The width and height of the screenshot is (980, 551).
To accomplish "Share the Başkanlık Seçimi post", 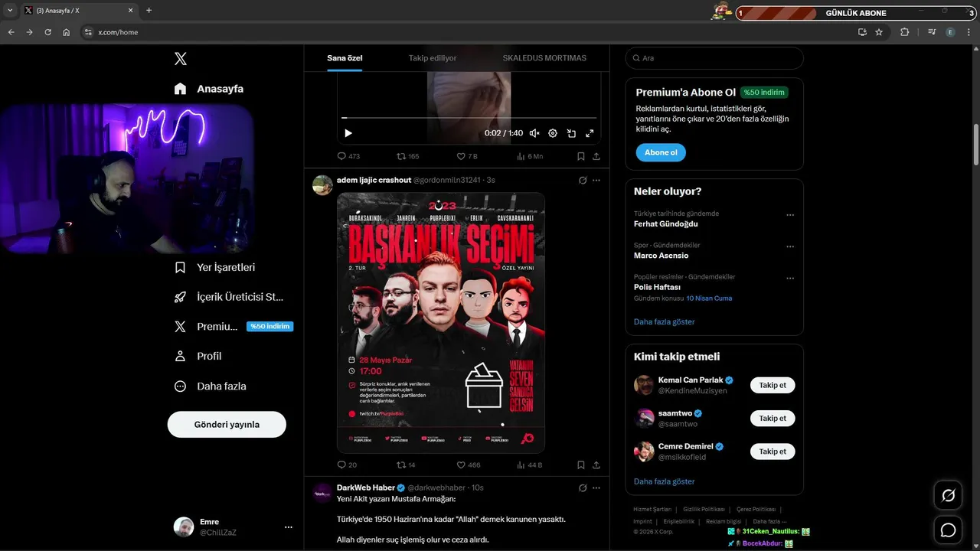I will point(596,465).
